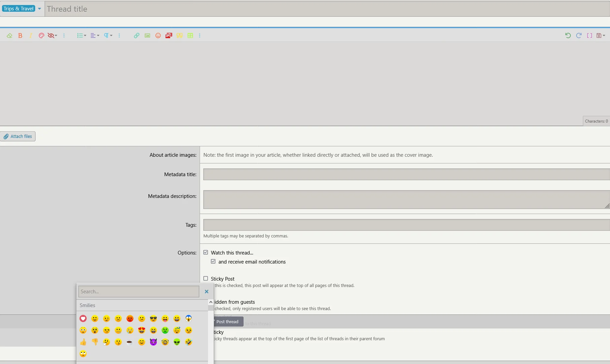The width and height of the screenshot is (610, 364).
Task: Click the remove formatting eraser icon
Action: click(x=9, y=35)
